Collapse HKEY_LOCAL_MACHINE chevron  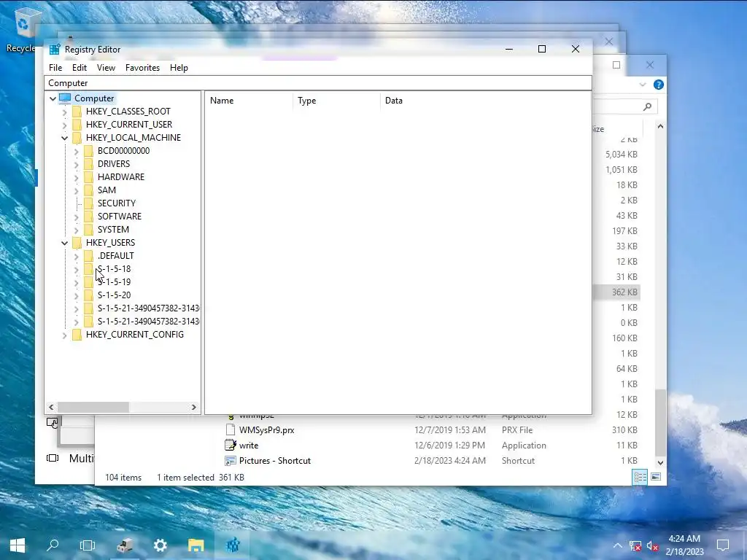pos(64,138)
